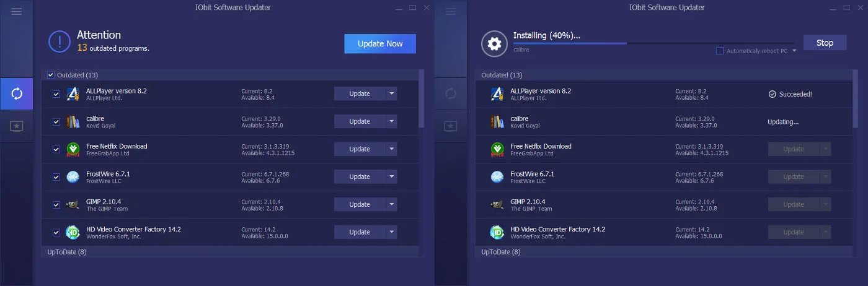Update ALLPlayer version 8.2
The width and height of the screenshot is (868, 286).
(360, 93)
